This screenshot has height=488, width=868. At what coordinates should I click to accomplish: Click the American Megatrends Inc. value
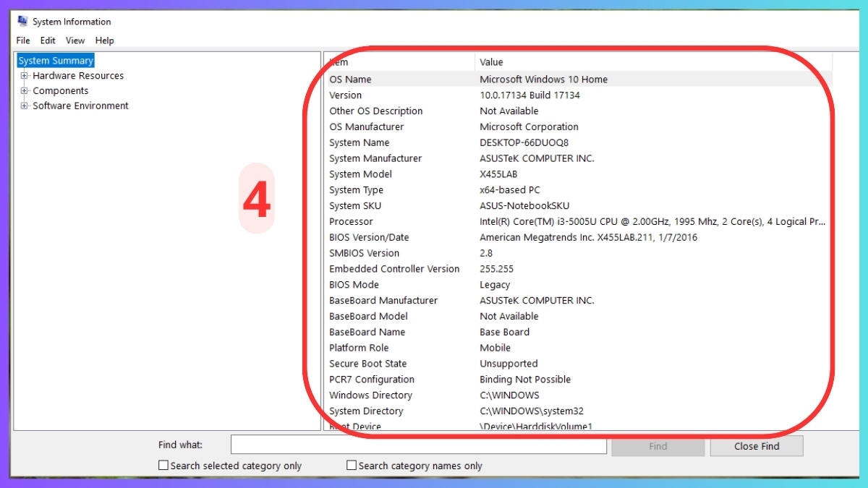tap(589, 238)
